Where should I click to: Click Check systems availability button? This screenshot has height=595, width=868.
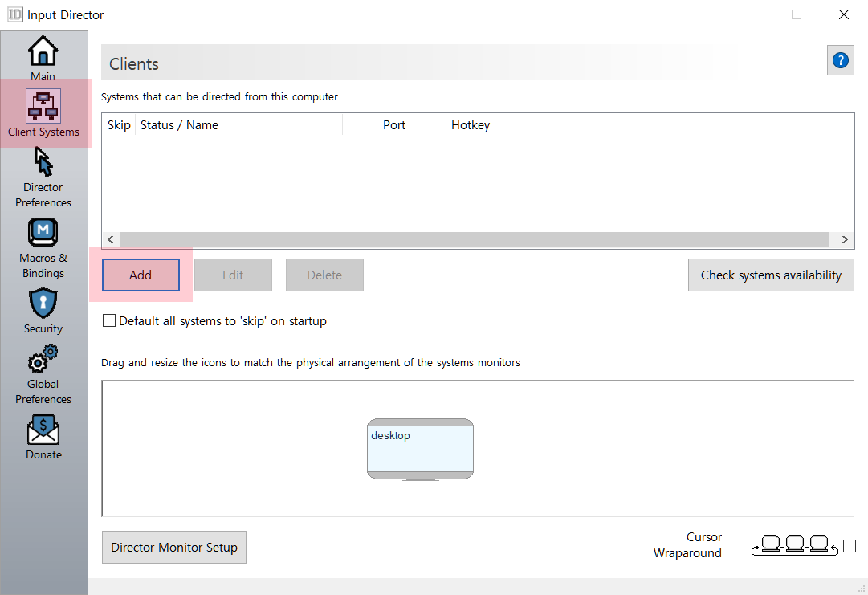pos(771,275)
